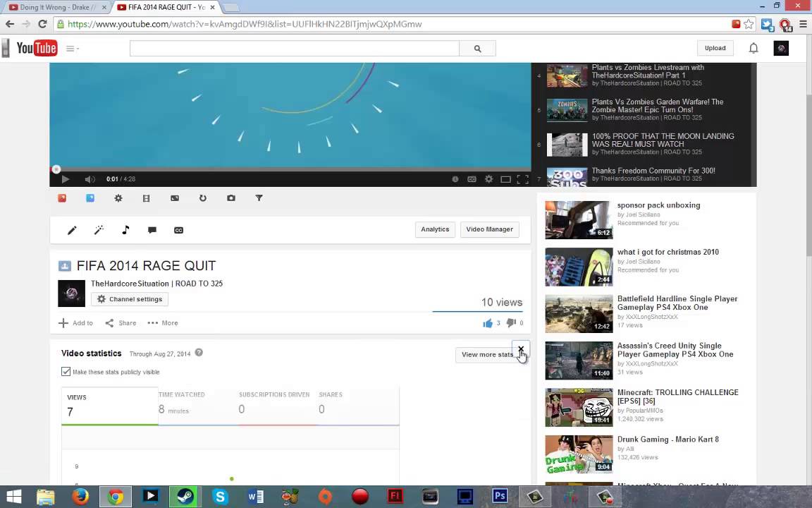Open the Chrome hamburger menu
The width and height of the screenshot is (812, 508).
803,24
